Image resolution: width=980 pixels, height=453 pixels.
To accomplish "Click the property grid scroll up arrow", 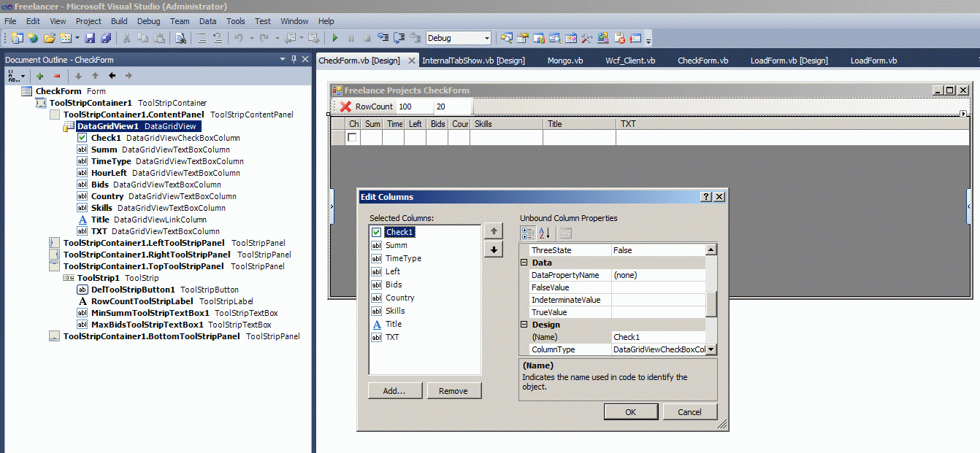I will (711, 249).
